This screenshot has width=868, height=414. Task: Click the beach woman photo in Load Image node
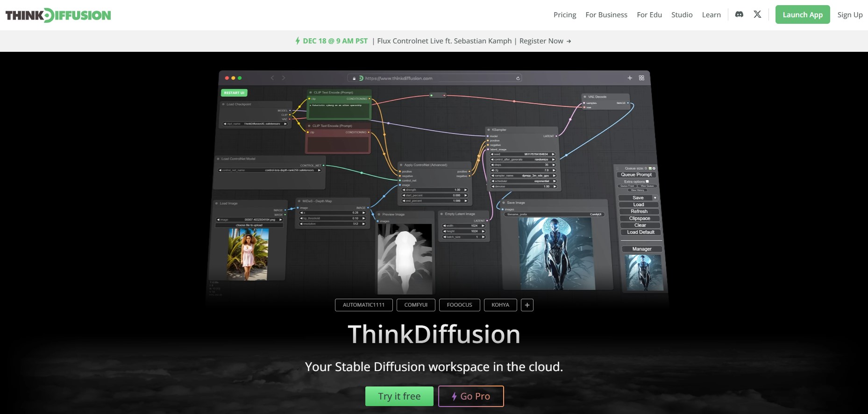coord(248,254)
